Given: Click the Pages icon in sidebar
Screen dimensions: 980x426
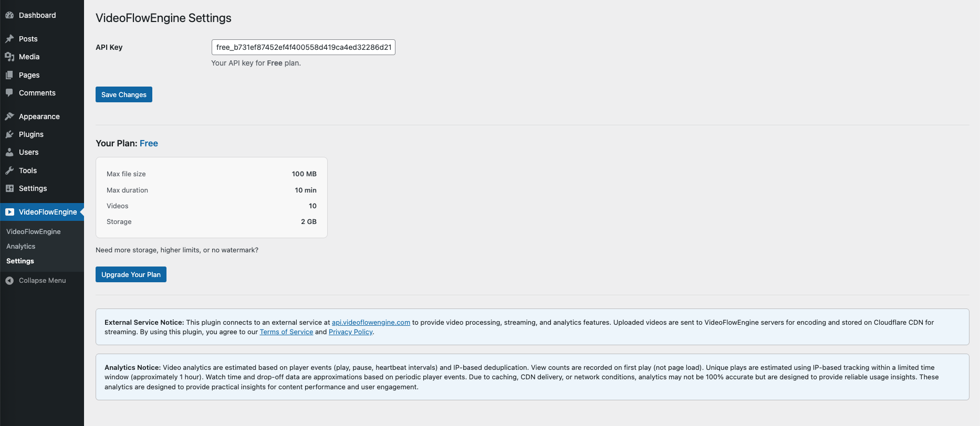Looking at the screenshot, I should click(x=9, y=75).
